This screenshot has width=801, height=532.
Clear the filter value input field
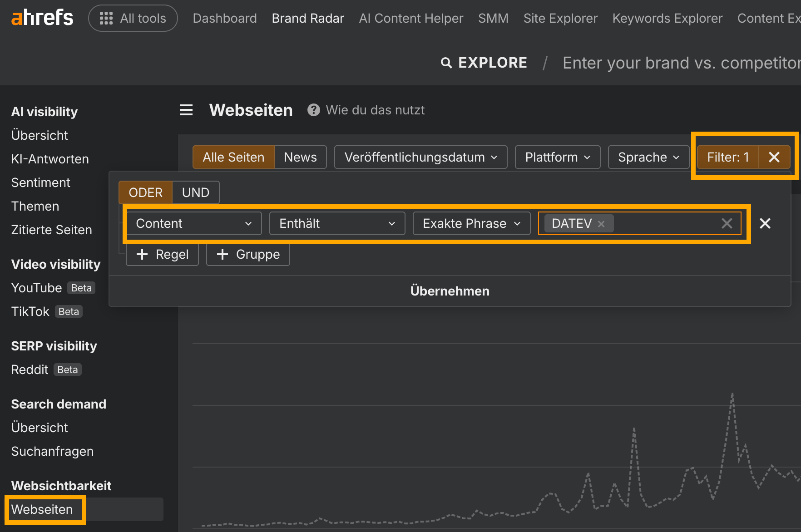(x=727, y=223)
